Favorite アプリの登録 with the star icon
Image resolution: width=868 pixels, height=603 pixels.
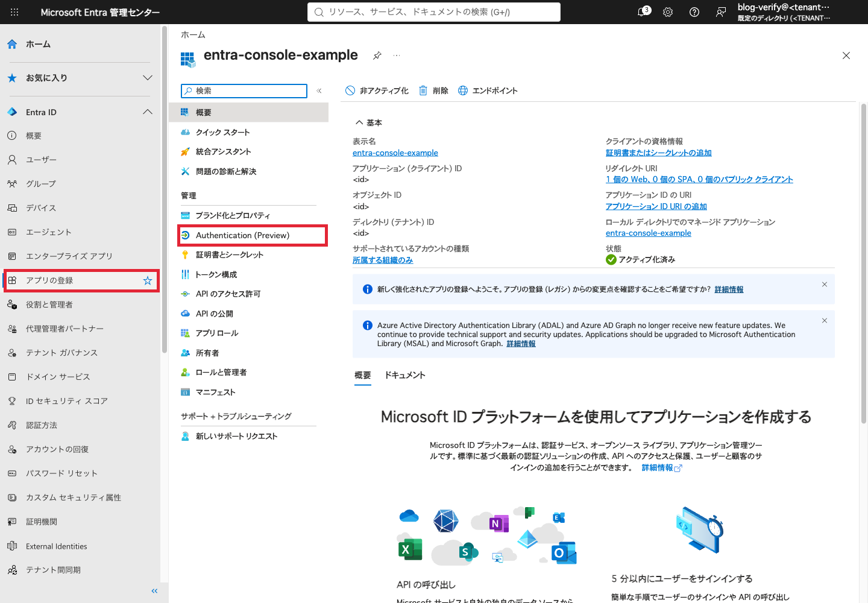(148, 280)
